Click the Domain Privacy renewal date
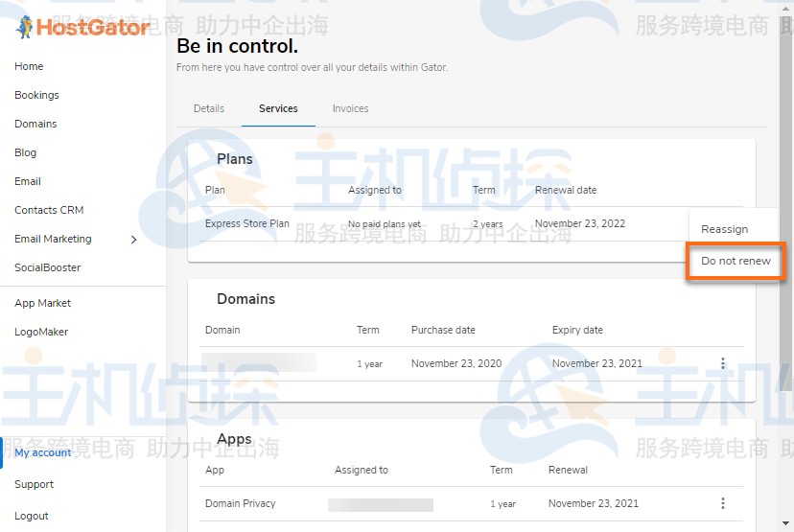This screenshot has width=794, height=532. pyautogui.click(x=594, y=503)
